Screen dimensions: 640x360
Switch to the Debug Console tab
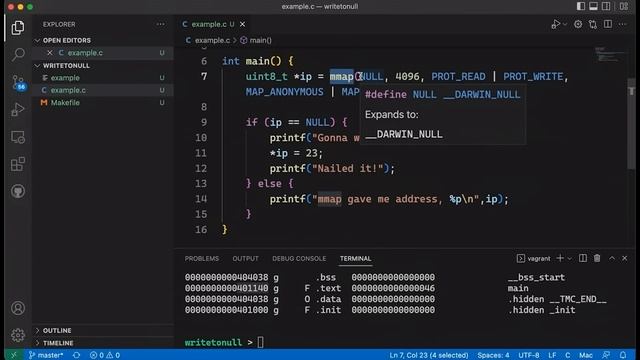point(299,259)
